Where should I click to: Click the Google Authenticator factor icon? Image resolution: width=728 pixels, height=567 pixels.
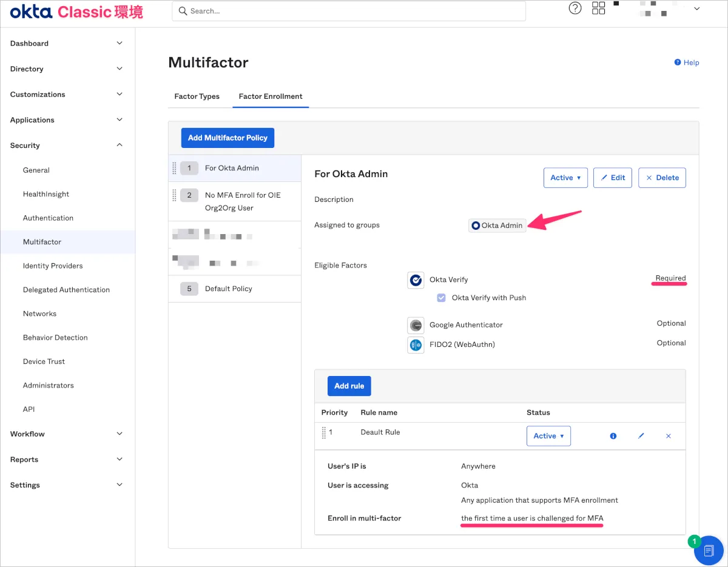[416, 325]
